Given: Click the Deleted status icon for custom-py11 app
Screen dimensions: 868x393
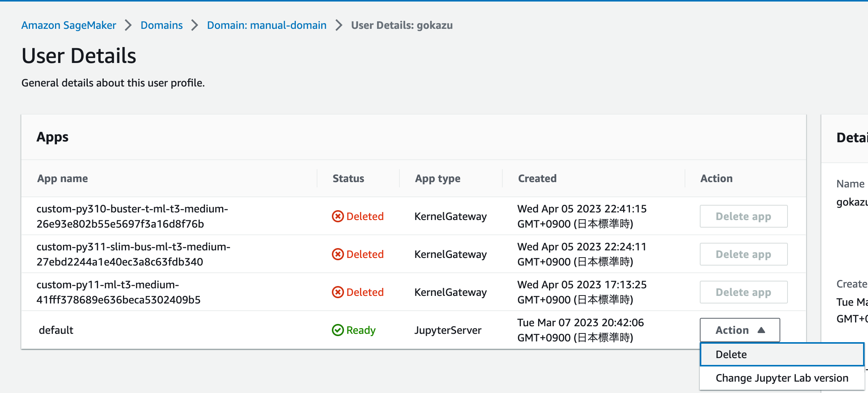Looking at the screenshot, I should (x=338, y=292).
